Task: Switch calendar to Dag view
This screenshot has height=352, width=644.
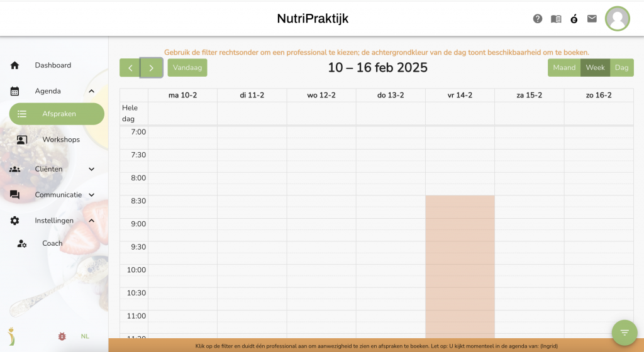Action: point(621,68)
